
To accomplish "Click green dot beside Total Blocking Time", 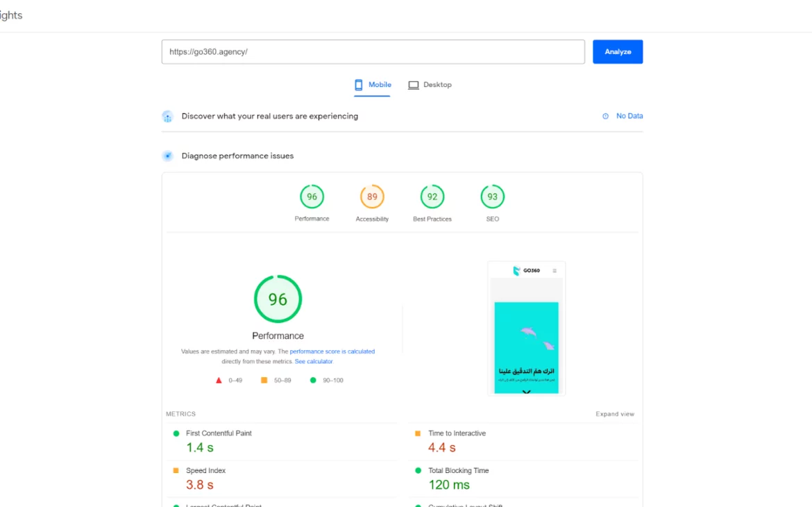I will 418,471.
